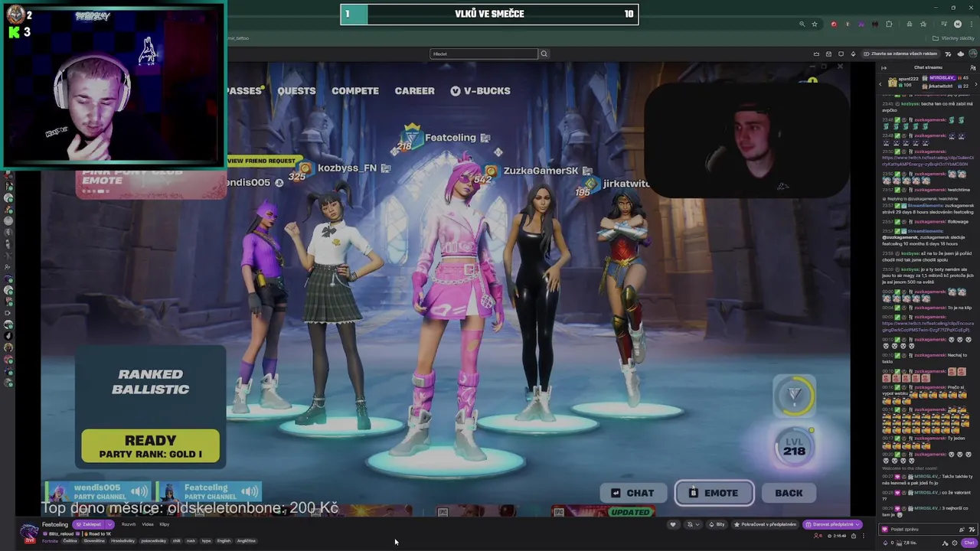Click the 7TV icon in Twitch top bar

point(948,54)
